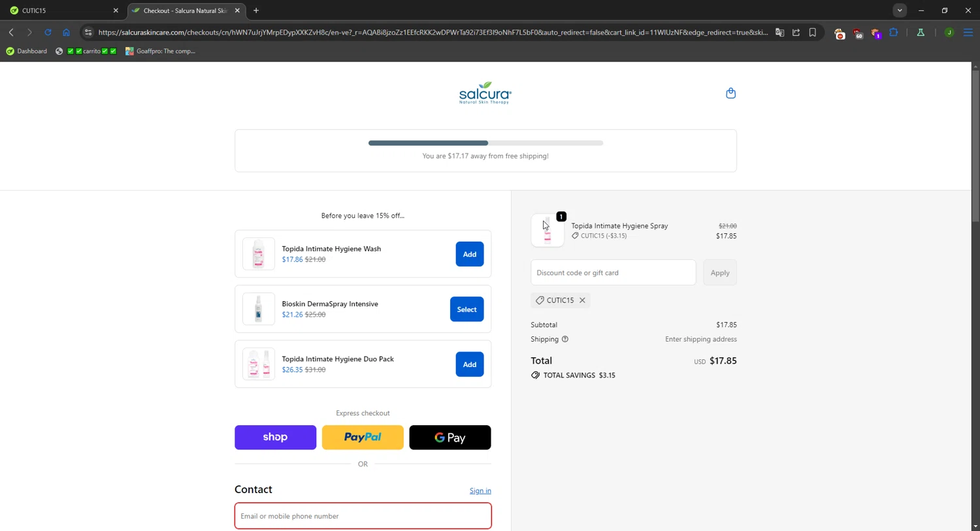The height and width of the screenshot is (531, 980).
Task: Switch to the CUTIC15 tab
Action: pyautogui.click(x=63, y=10)
